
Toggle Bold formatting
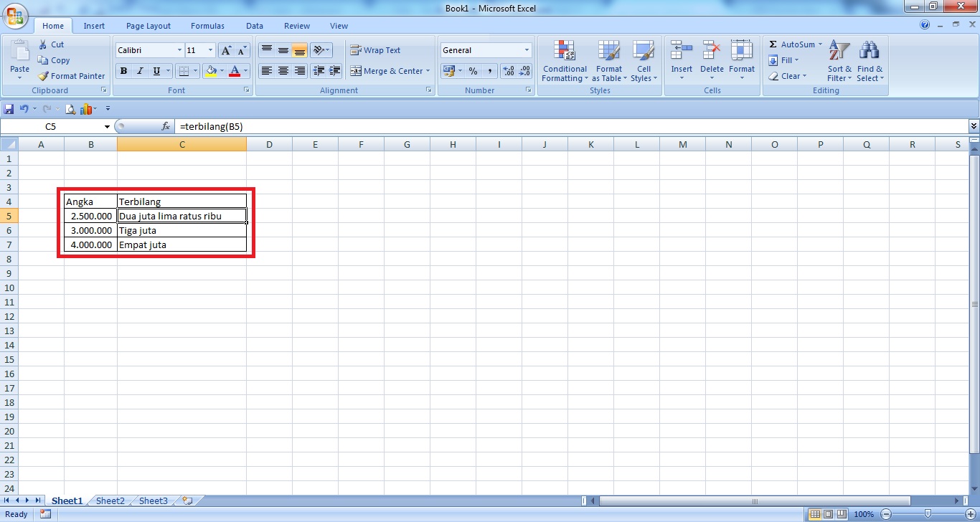123,71
